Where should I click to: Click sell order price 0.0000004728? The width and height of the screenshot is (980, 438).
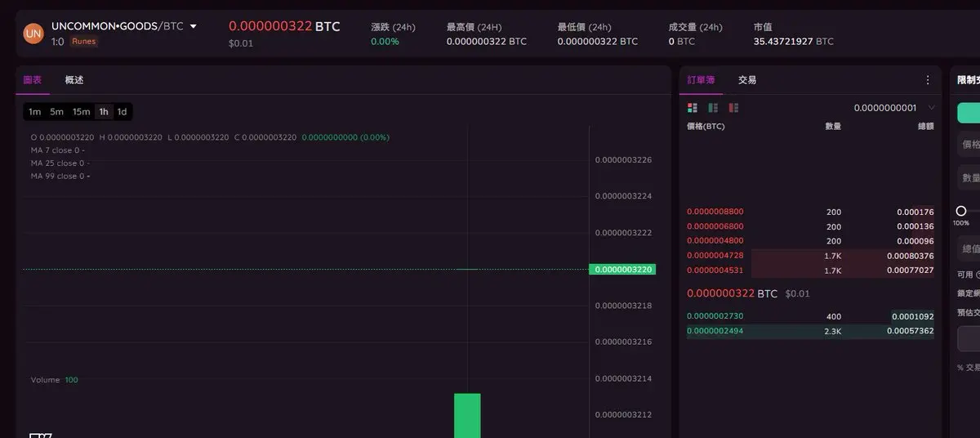click(x=715, y=256)
